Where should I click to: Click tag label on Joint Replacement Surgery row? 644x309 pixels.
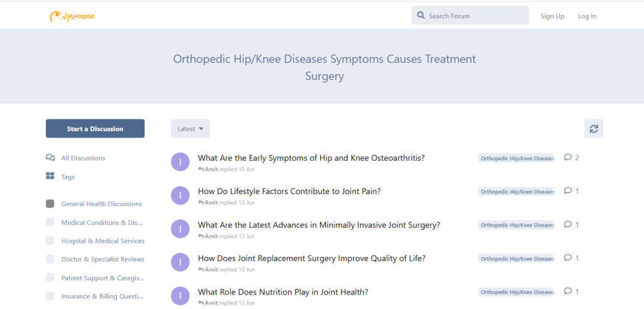[x=516, y=258]
